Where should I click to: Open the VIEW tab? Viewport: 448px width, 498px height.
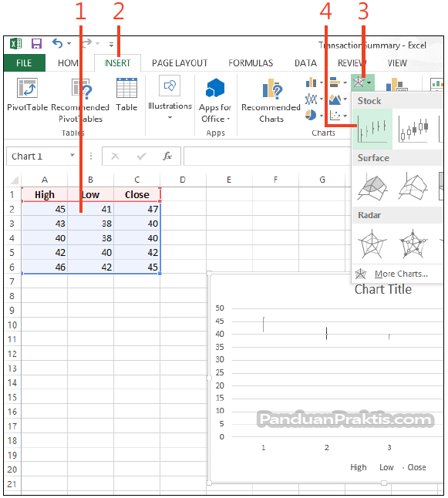click(397, 63)
